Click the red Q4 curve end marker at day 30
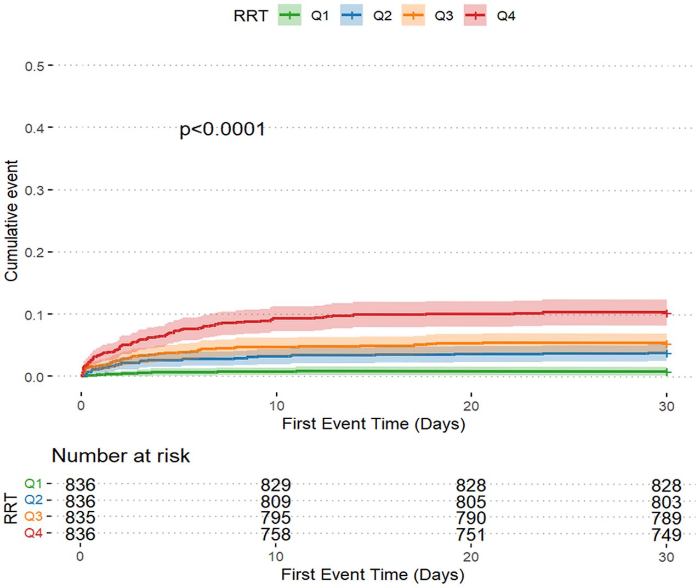700x588 pixels. pyautogui.click(x=667, y=313)
